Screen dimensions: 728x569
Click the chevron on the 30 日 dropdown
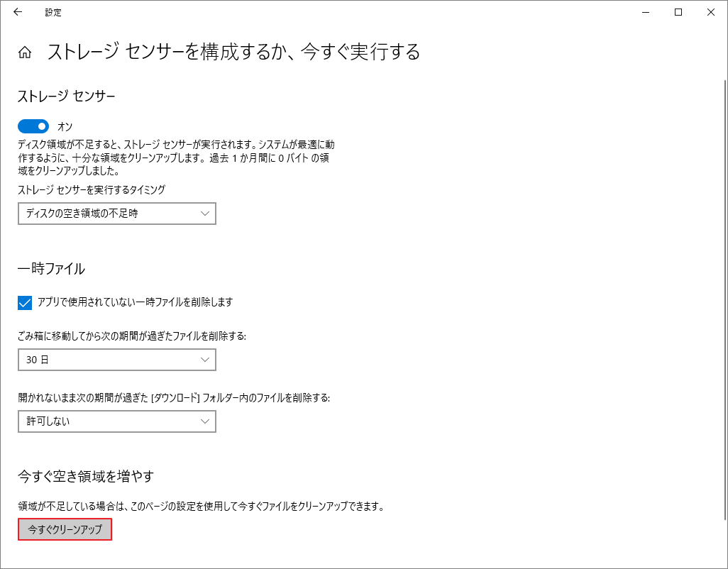206,360
